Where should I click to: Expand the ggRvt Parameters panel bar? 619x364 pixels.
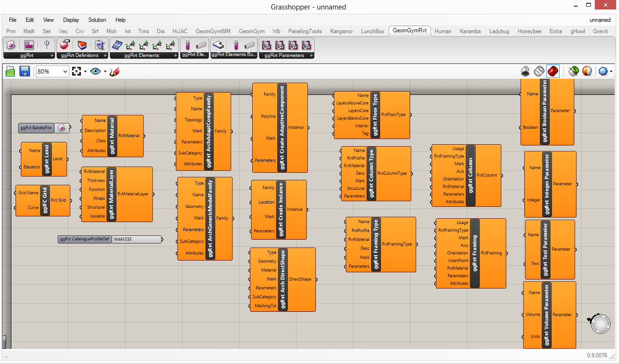(x=286, y=56)
